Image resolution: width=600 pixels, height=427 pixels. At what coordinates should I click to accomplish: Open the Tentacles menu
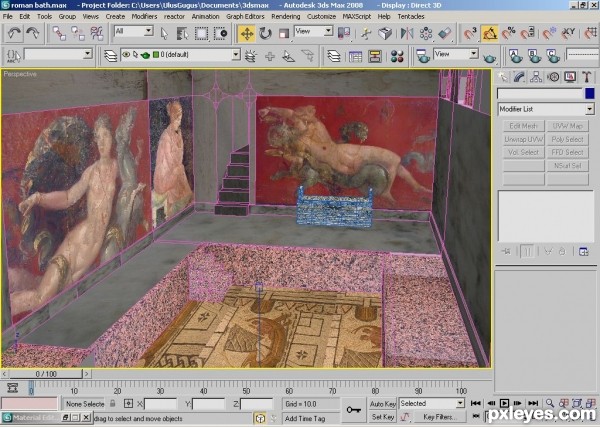(x=411, y=16)
